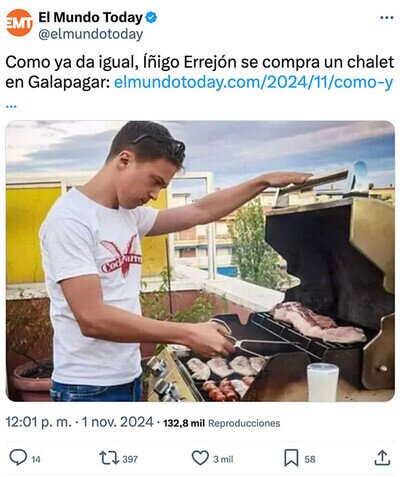
Task: Repost the tweet using the retweet icon
Action: 109,458
